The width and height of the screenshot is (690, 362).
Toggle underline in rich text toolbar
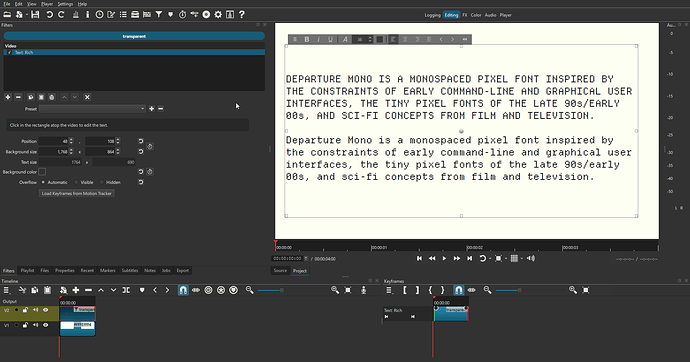point(330,40)
